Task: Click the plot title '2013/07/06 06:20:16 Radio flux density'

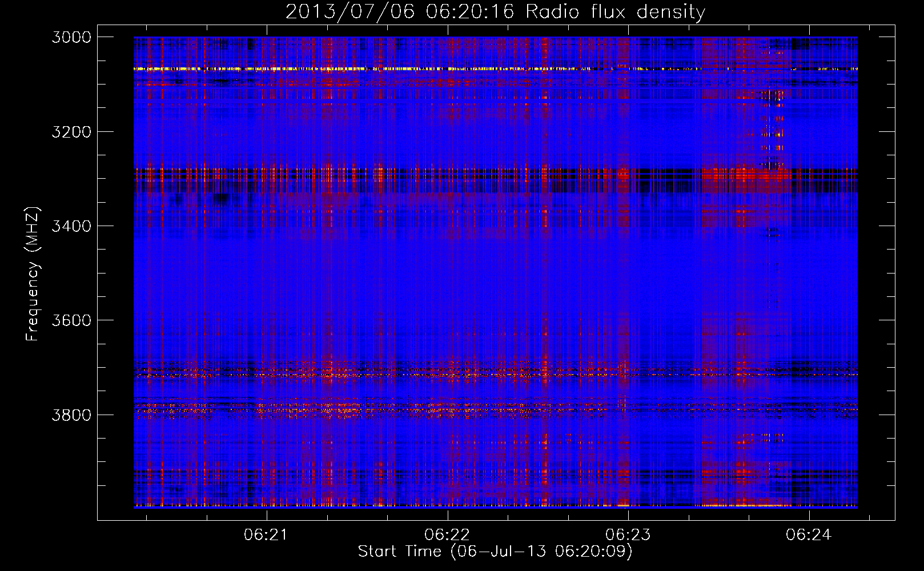Action: [495, 12]
